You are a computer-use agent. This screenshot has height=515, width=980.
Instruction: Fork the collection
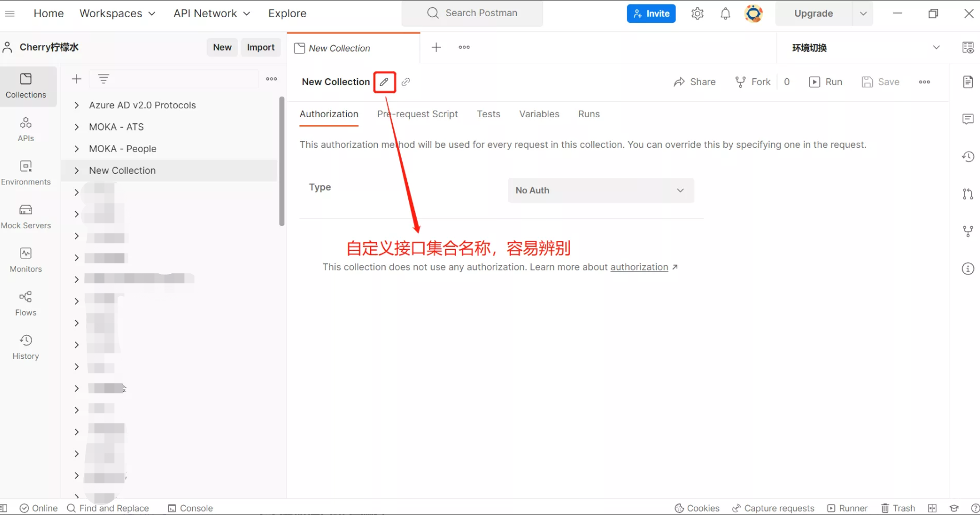[753, 82]
